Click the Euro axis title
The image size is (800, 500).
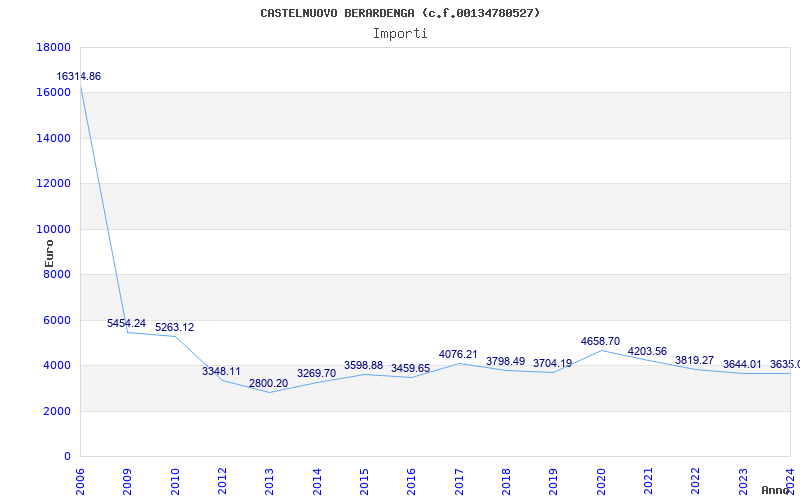[49, 254]
